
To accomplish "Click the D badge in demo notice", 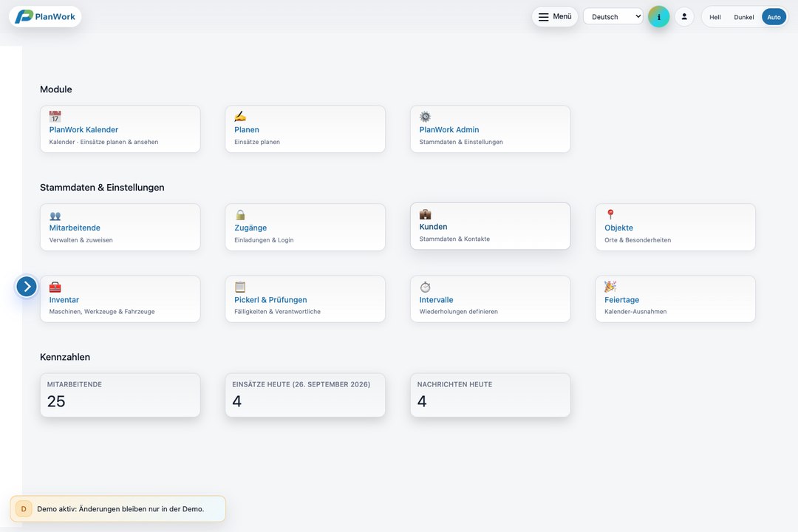I will click(x=24, y=509).
